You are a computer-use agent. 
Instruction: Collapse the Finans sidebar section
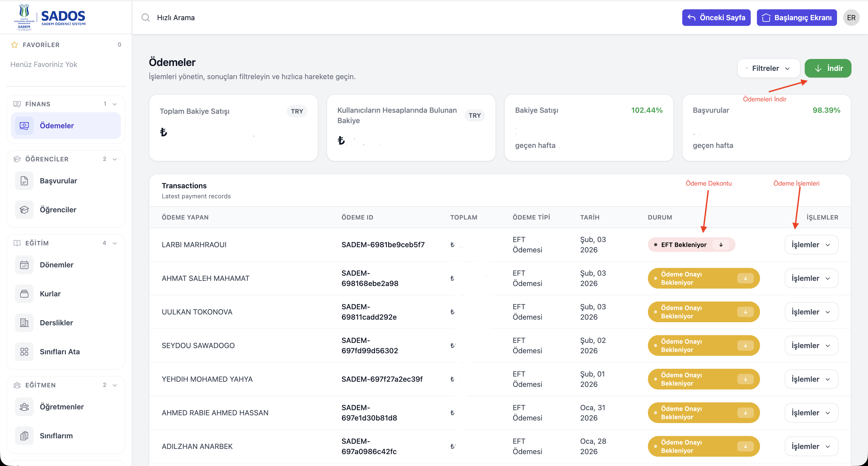pyautogui.click(x=115, y=104)
